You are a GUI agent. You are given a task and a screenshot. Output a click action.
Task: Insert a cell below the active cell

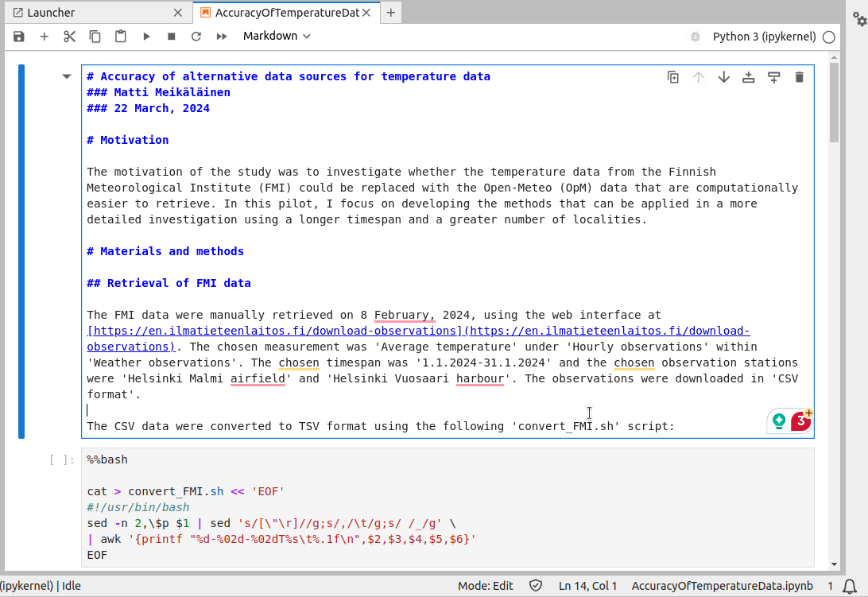pyautogui.click(x=774, y=78)
